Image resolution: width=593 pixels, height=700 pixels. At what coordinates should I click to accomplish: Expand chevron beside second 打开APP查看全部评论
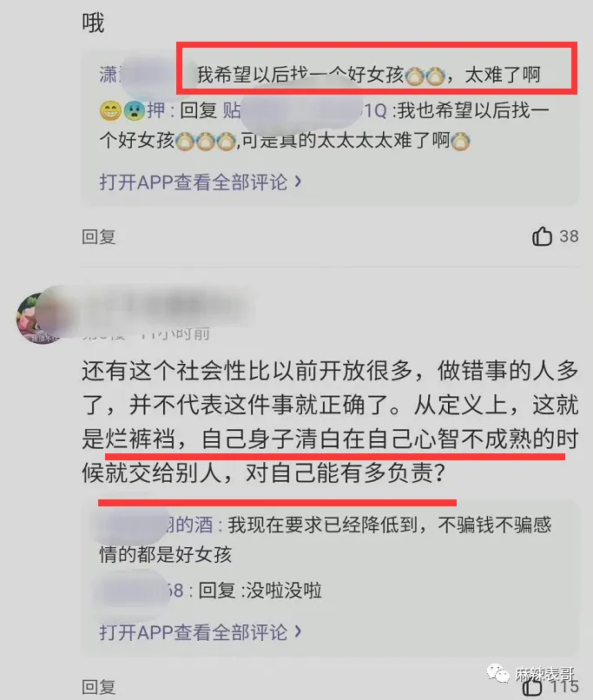(x=298, y=631)
